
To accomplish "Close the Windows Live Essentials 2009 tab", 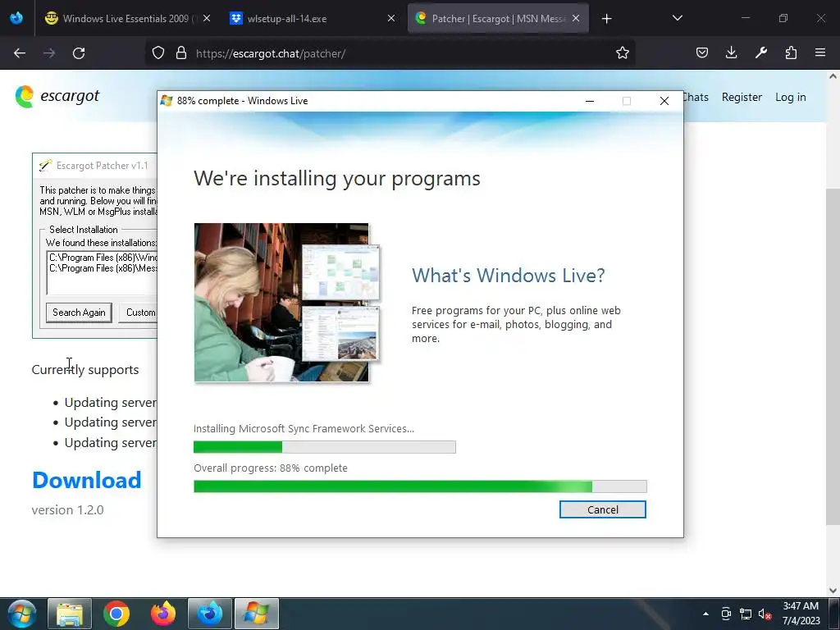I will [x=207, y=18].
